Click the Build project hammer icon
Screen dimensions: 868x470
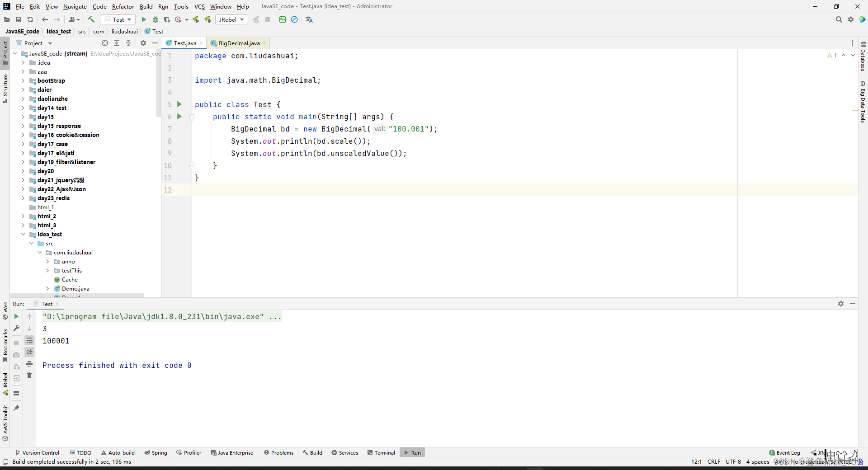click(x=91, y=19)
